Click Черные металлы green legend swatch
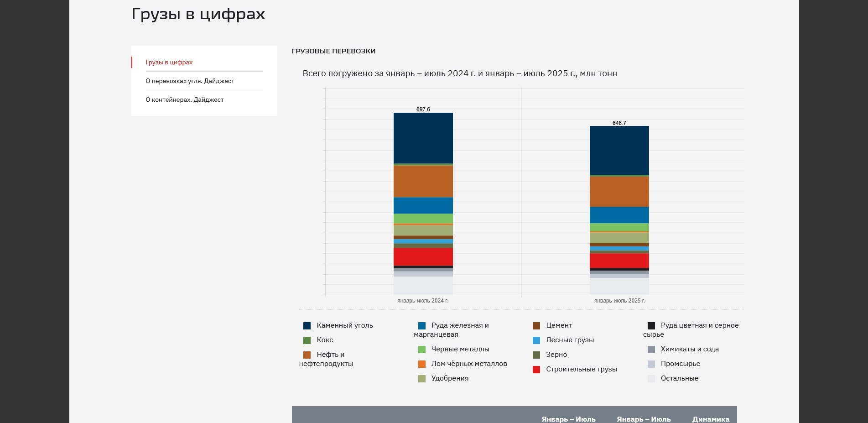The height and width of the screenshot is (423, 868). (x=422, y=350)
